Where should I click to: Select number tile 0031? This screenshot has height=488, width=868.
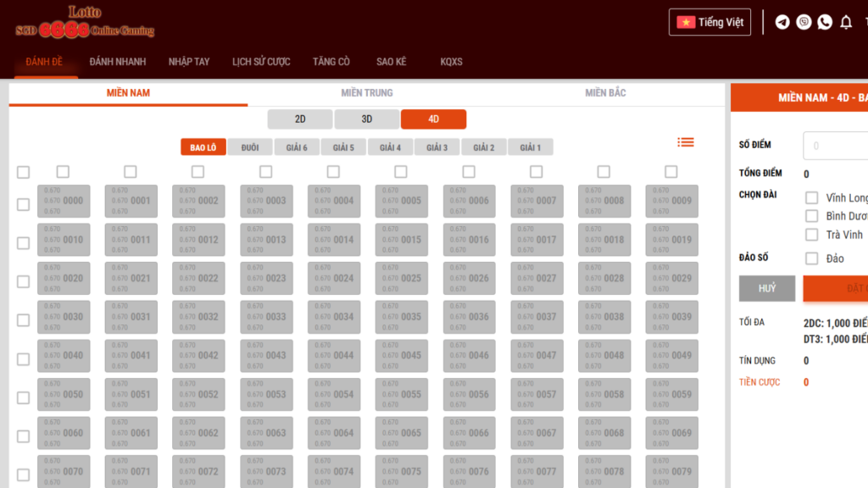pyautogui.click(x=131, y=317)
